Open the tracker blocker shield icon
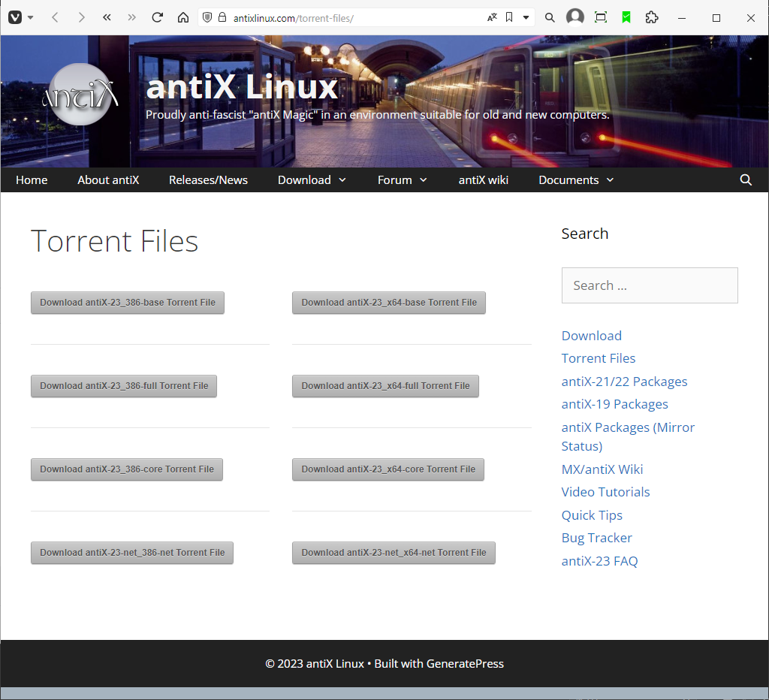 point(207,18)
